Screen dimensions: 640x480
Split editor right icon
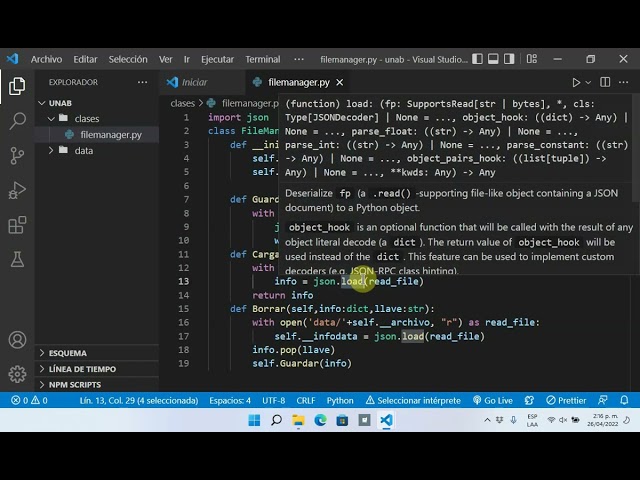(605, 82)
